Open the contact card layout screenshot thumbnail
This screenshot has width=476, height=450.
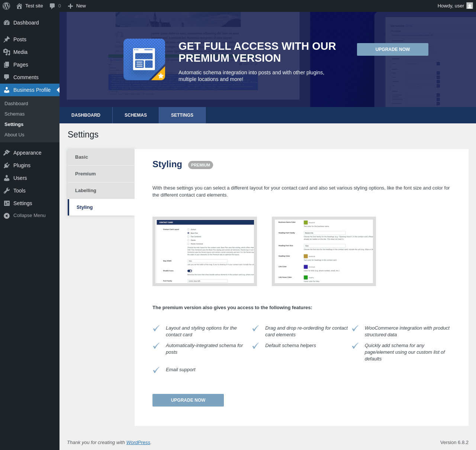205,252
